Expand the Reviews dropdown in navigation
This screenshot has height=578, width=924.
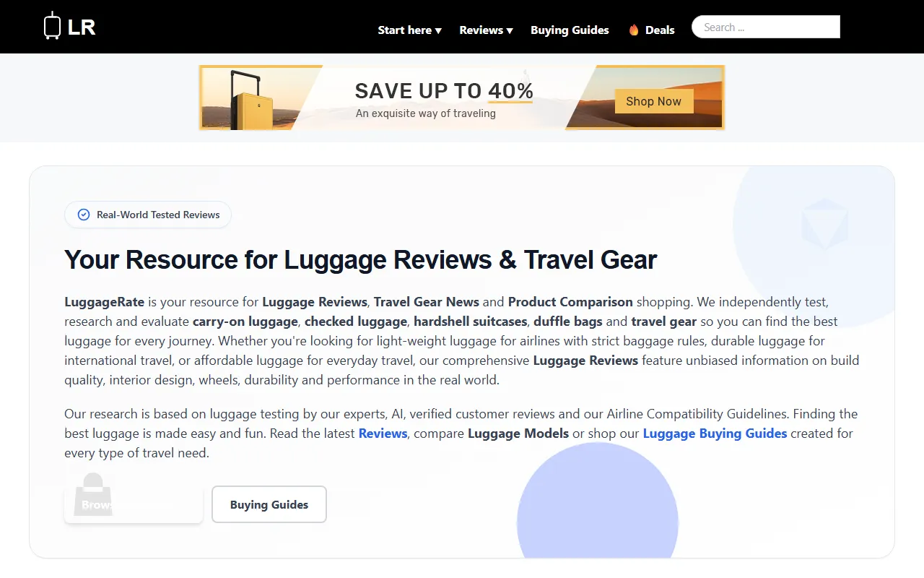click(487, 30)
